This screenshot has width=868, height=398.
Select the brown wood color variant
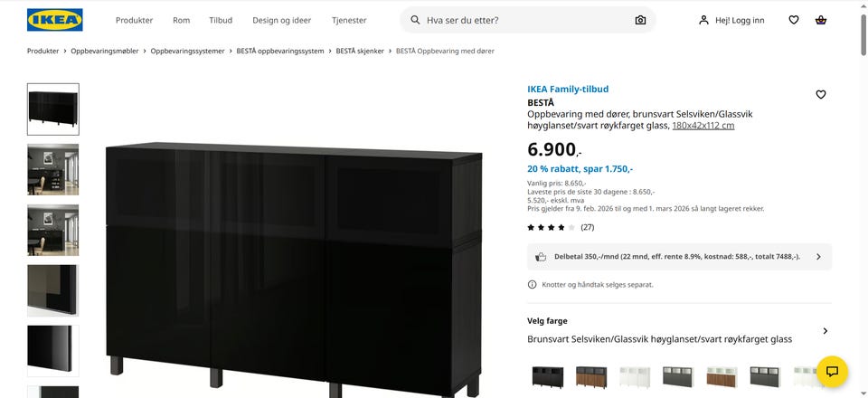point(591,376)
